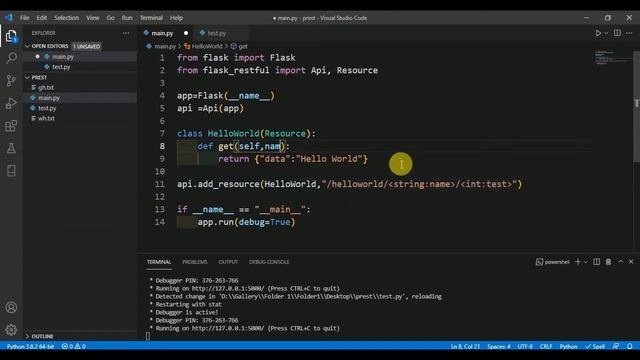640x360 pixels.
Task: Open the Explorer view in activity bar
Action: tap(11, 36)
